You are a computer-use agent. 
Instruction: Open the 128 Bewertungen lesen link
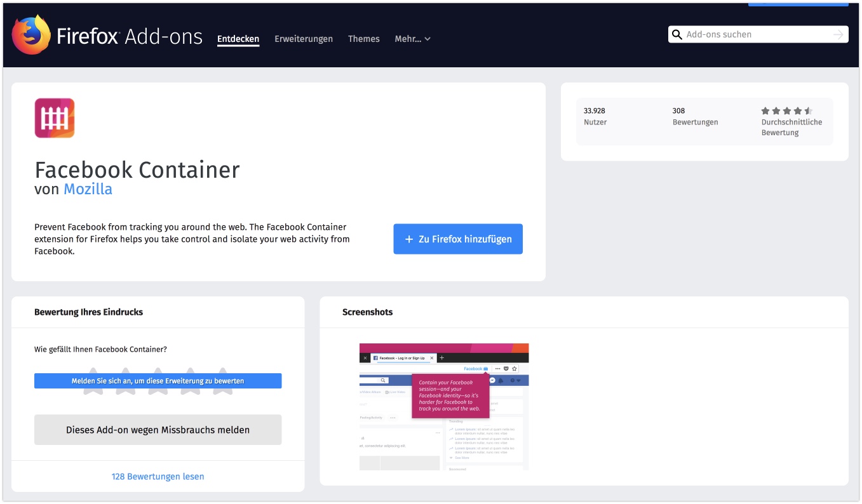(x=158, y=476)
